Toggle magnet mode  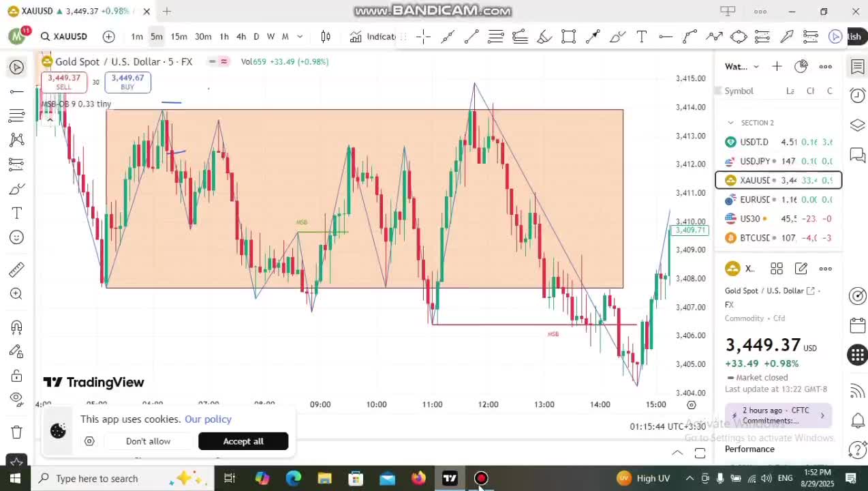point(17,327)
